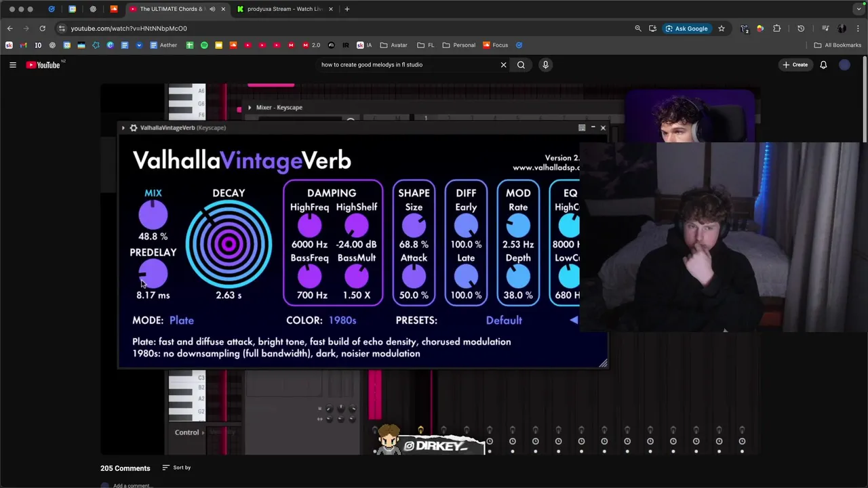The height and width of the screenshot is (488, 868).
Task: Bookmark this page with the star
Action: pos(722,28)
